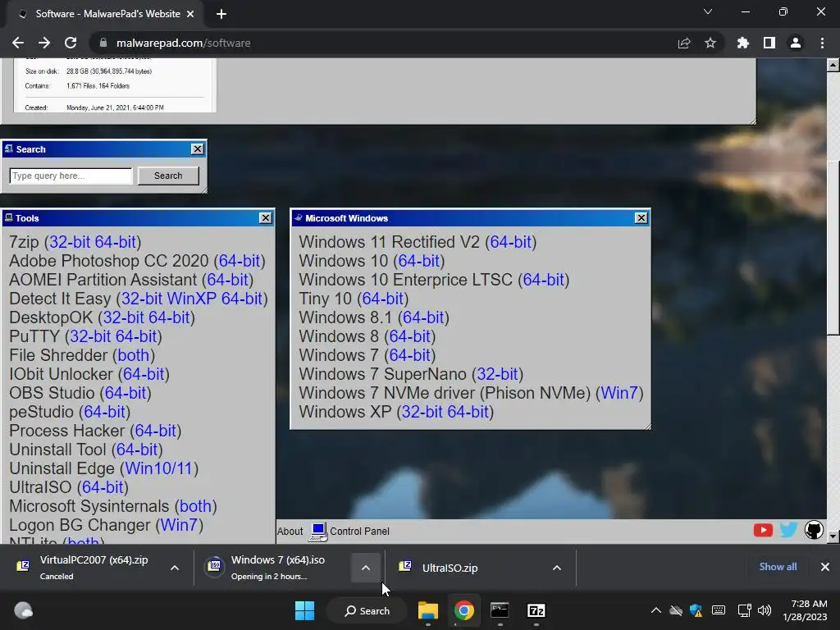The height and width of the screenshot is (630, 840).
Task: Open Logon BG Changer Win7 link
Action: click(179, 525)
